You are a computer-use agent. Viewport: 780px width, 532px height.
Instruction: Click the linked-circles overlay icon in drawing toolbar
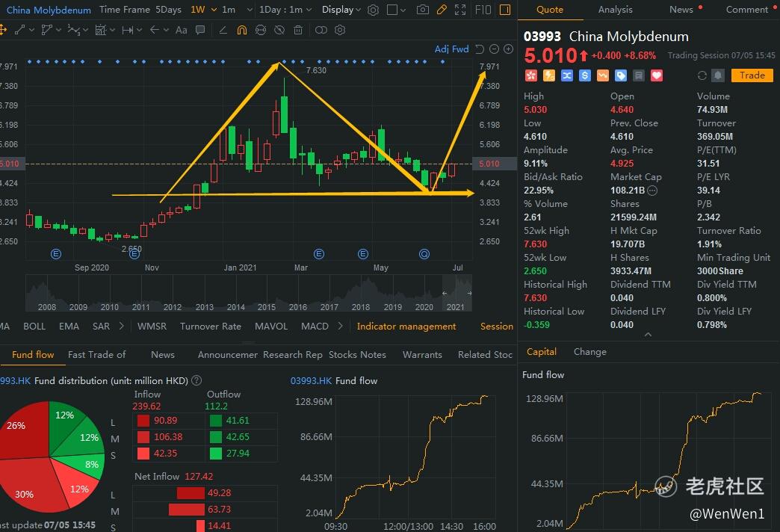(321, 31)
